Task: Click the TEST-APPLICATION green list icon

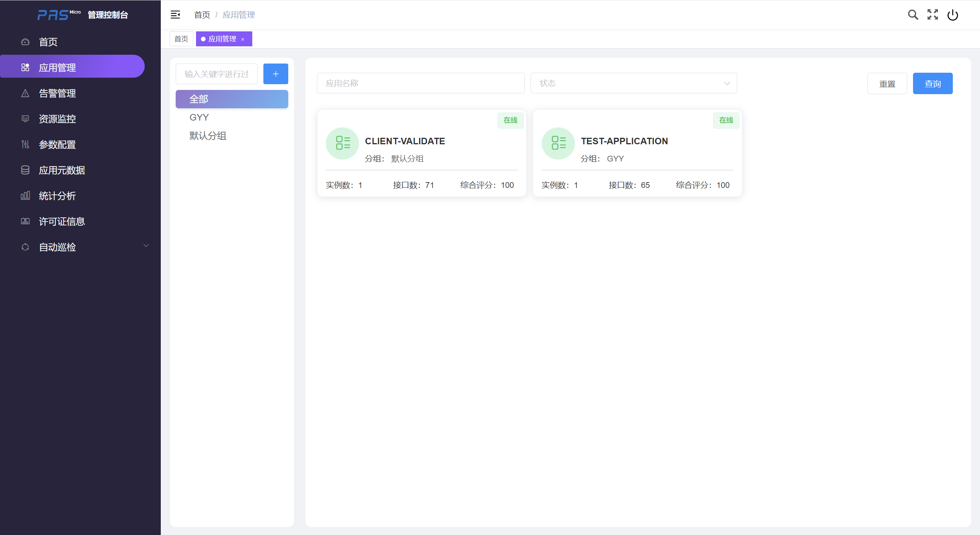Action: tap(558, 144)
